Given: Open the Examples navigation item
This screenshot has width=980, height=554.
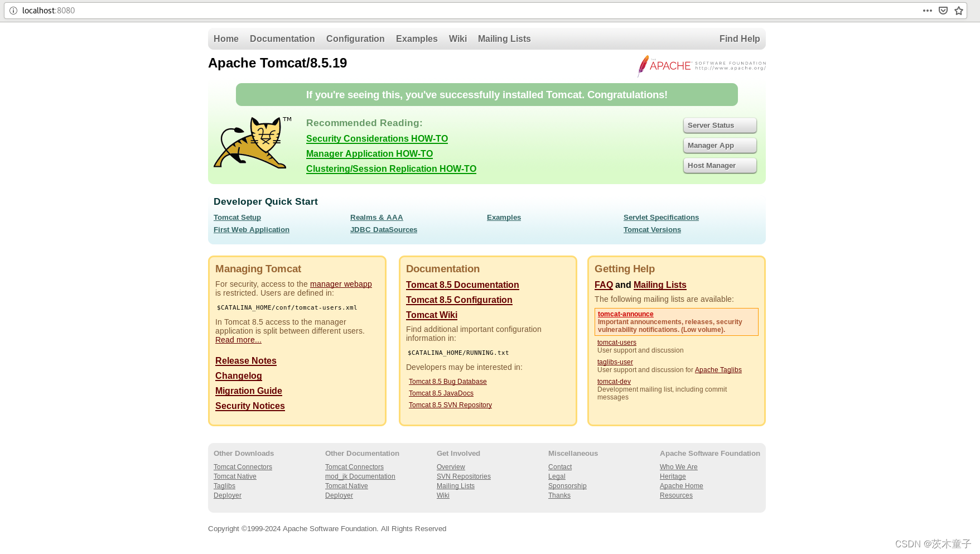Looking at the screenshot, I should tap(417, 39).
